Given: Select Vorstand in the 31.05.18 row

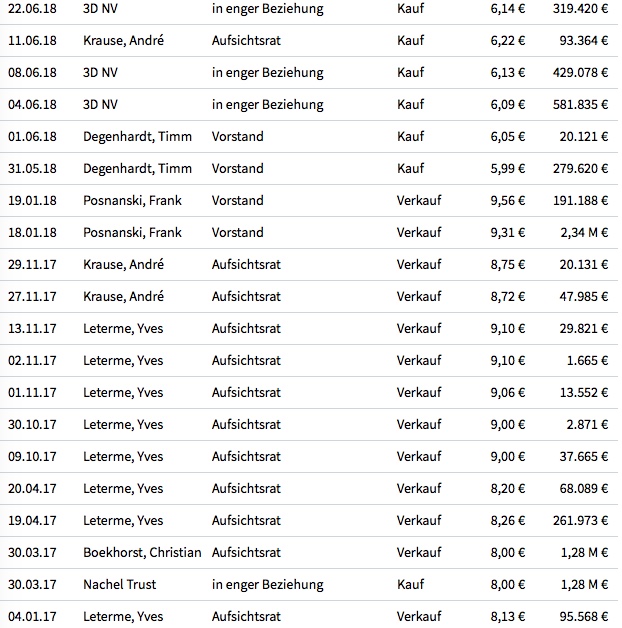Looking at the screenshot, I should click(x=237, y=168).
